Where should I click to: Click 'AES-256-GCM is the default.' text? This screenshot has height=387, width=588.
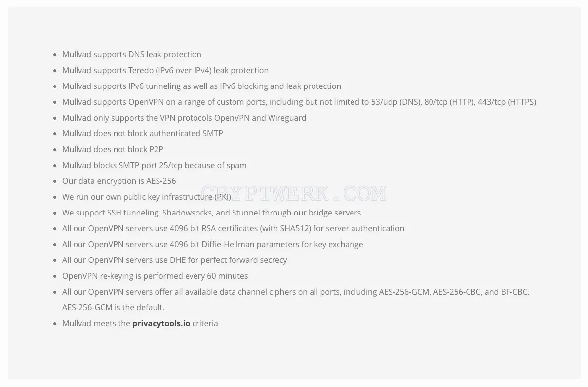click(x=113, y=307)
